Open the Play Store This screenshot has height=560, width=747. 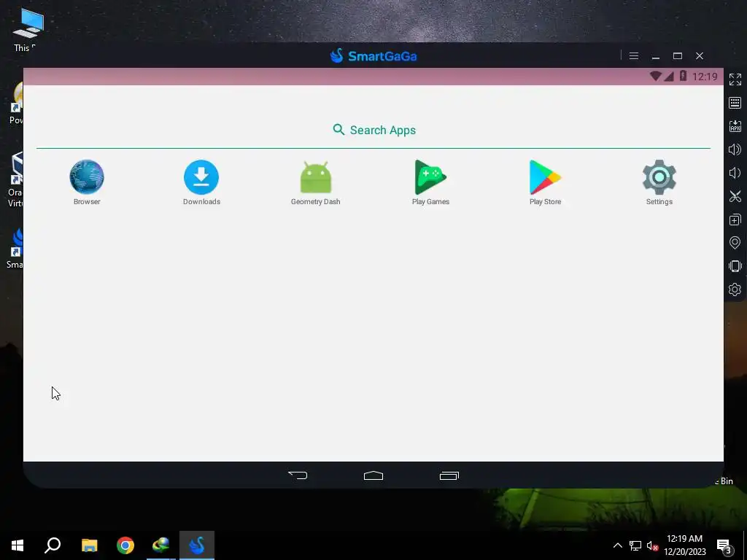[x=545, y=182]
